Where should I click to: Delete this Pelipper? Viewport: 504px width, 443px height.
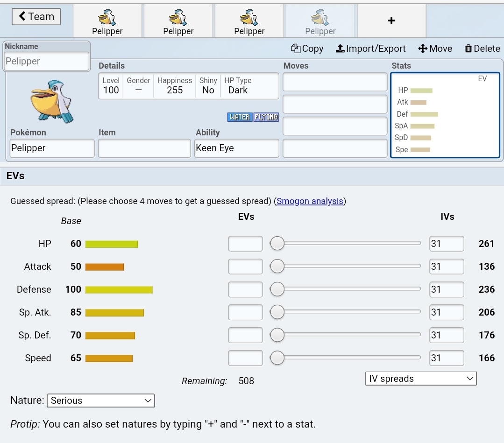coord(482,49)
